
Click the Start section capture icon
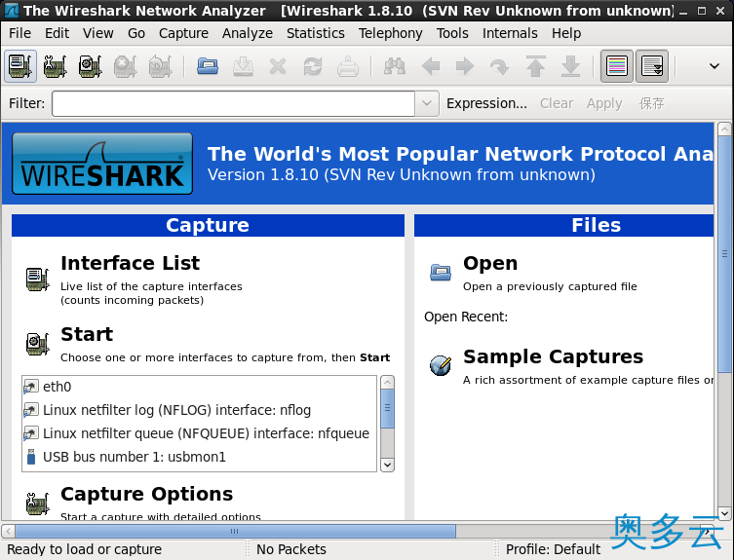[37, 344]
